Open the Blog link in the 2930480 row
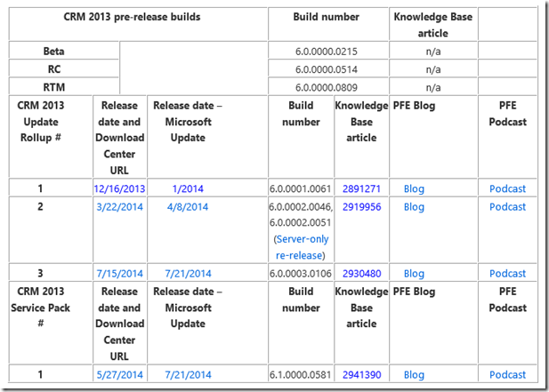This screenshot has height=392, width=549. point(414,274)
